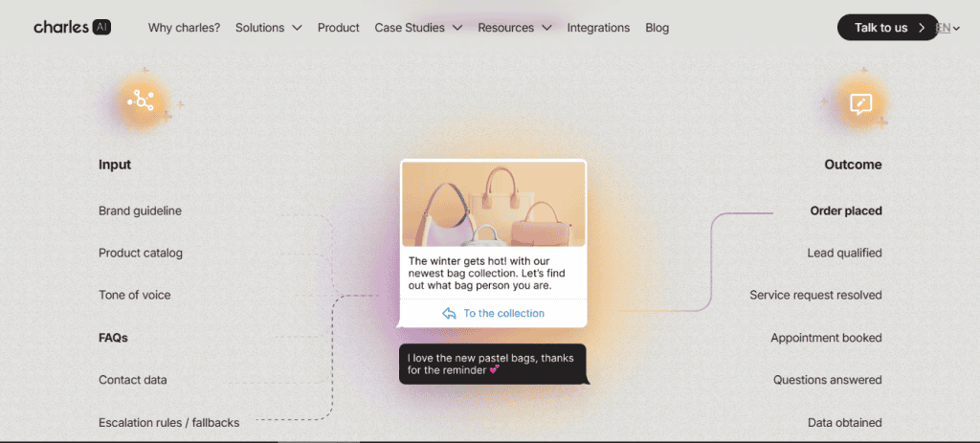Switch language using the EN selector
Screen dimensions: 980x443
(945, 28)
